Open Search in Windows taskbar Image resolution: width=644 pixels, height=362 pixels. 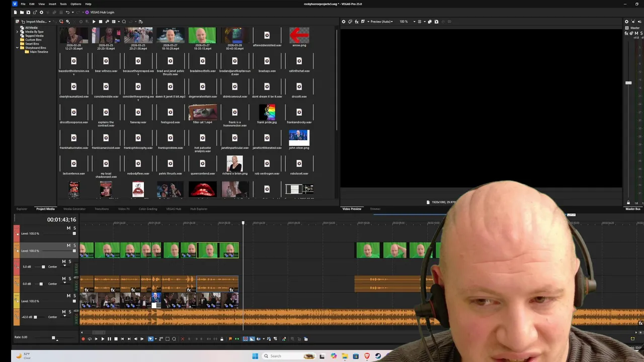pos(275,356)
